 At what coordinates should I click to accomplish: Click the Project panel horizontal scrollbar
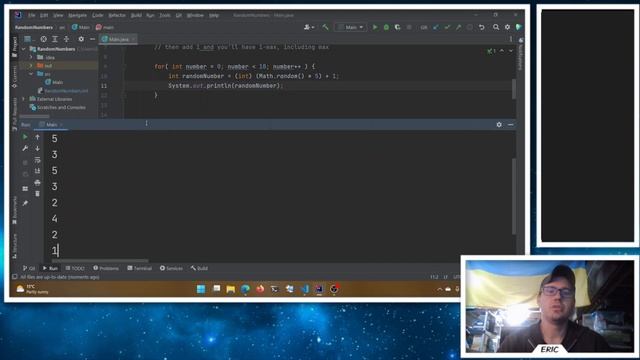point(34,116)
